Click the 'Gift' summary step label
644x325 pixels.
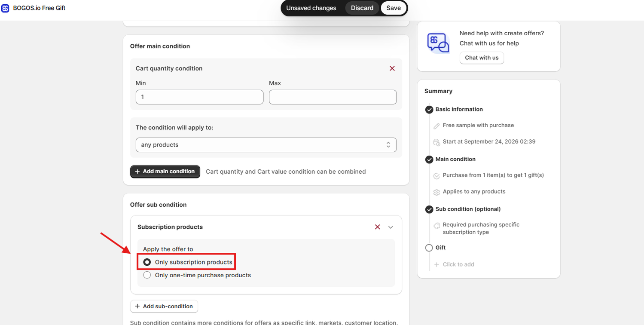[x=440, y=248]
